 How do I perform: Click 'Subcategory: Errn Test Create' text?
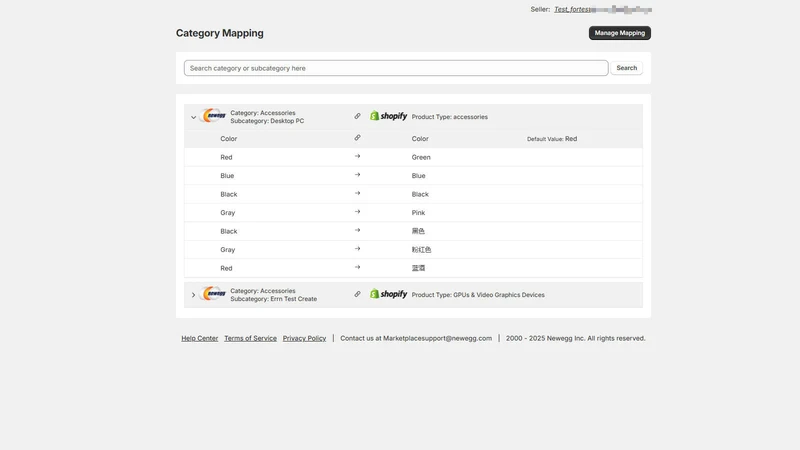point(273,299)
